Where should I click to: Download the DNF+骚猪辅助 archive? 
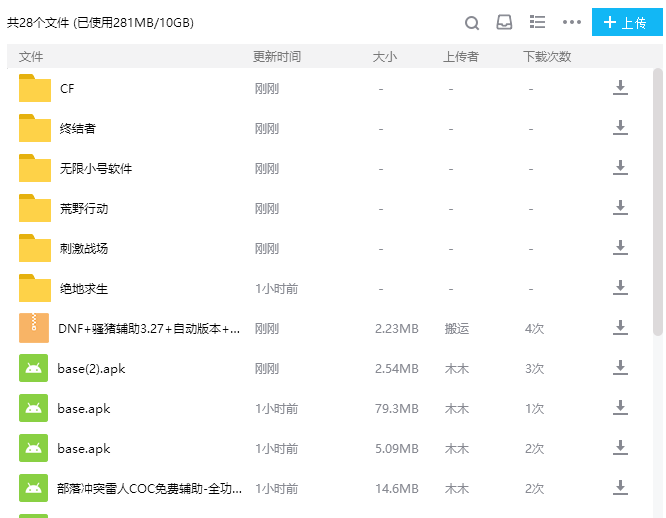[x=620, y=328]
